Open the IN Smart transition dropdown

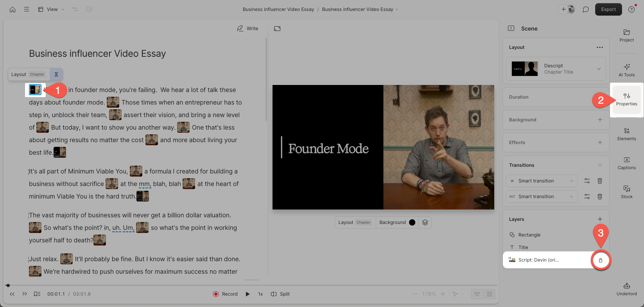(x=541, y=181)
